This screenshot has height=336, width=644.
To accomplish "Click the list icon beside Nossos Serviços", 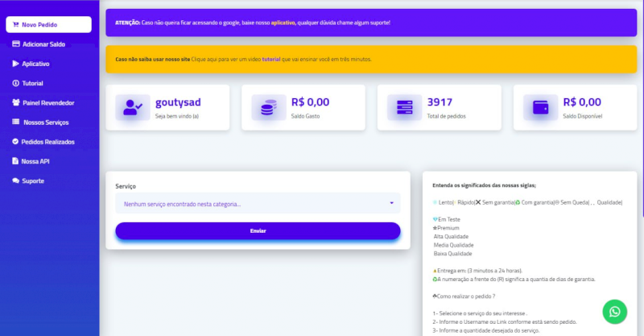I will tap(15, 122).
